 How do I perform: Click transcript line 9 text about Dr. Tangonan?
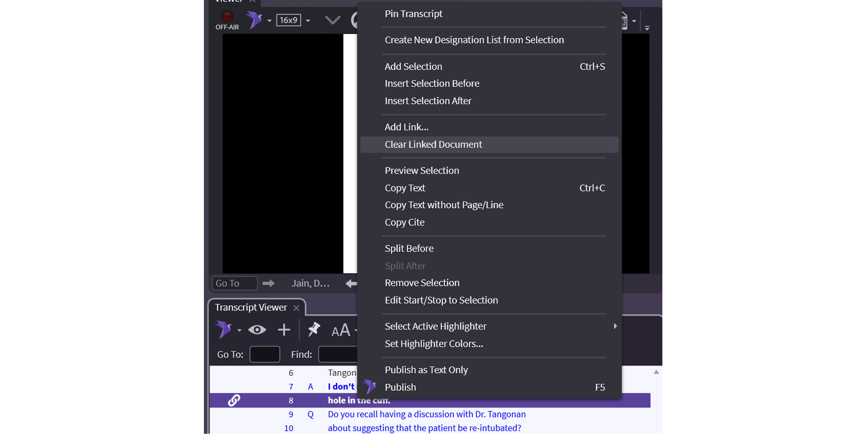426,414
